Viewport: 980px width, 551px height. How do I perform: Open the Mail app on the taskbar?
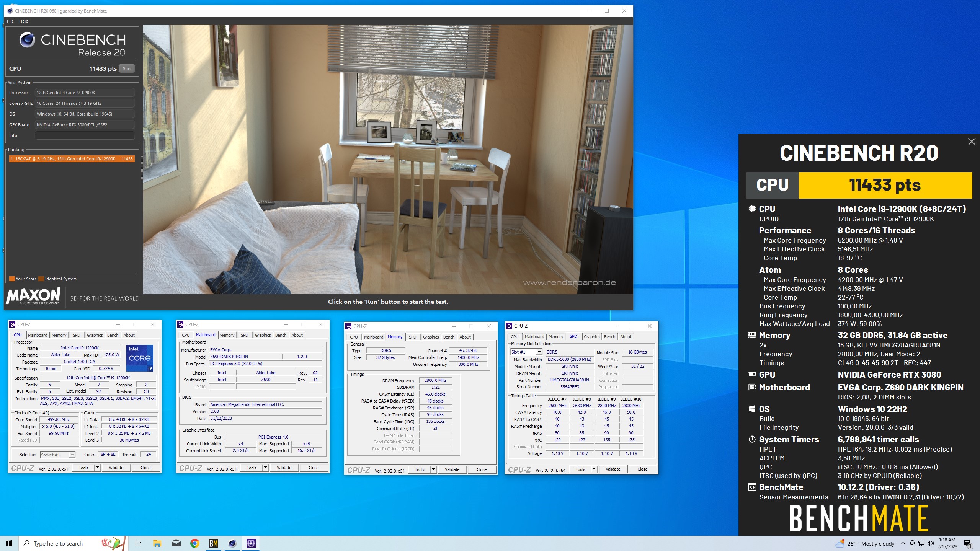pyautogui.click(x=176, y=543)
